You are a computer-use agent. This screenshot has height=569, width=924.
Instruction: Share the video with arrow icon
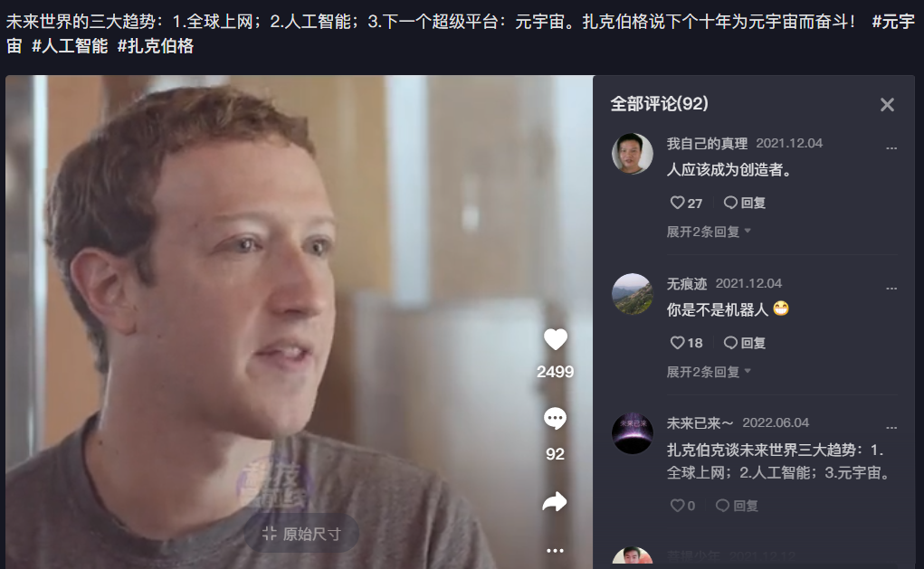pos(555,502)
